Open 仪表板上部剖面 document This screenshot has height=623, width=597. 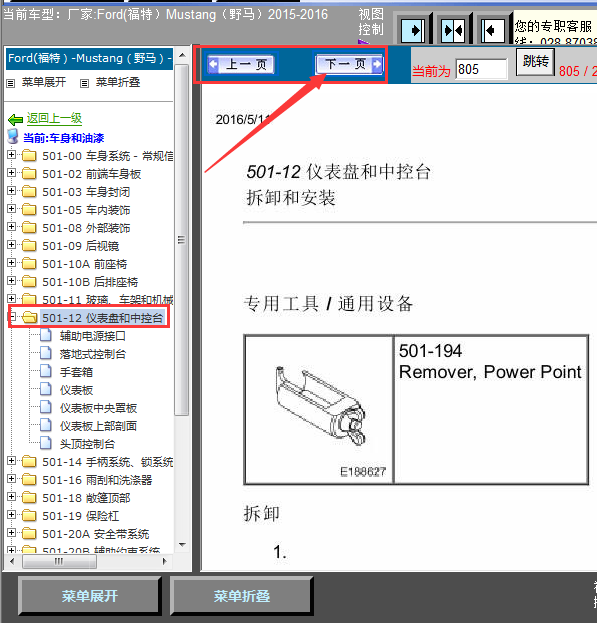[98, 426]
